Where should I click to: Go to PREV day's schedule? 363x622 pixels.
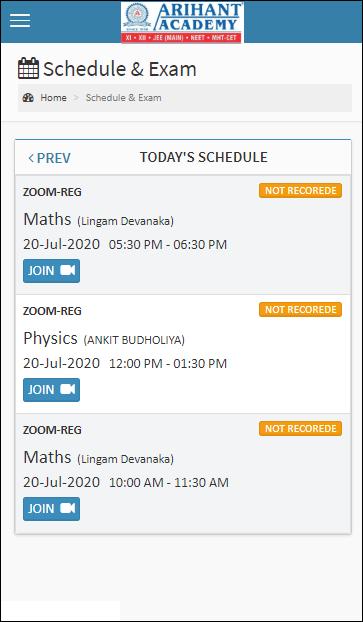pos(49,158)
